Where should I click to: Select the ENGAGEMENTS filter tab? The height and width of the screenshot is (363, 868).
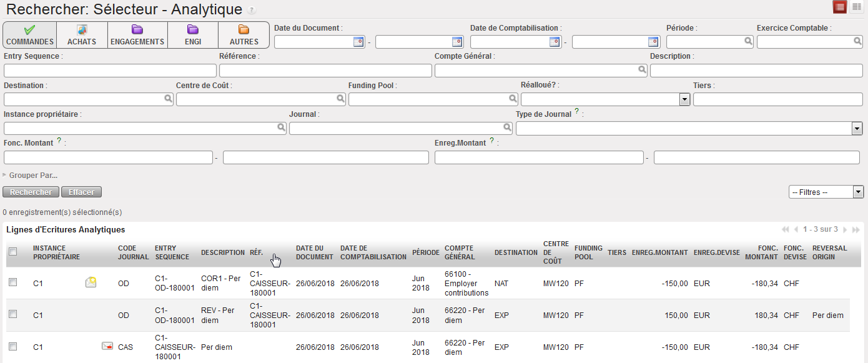[x=137, y=36]
